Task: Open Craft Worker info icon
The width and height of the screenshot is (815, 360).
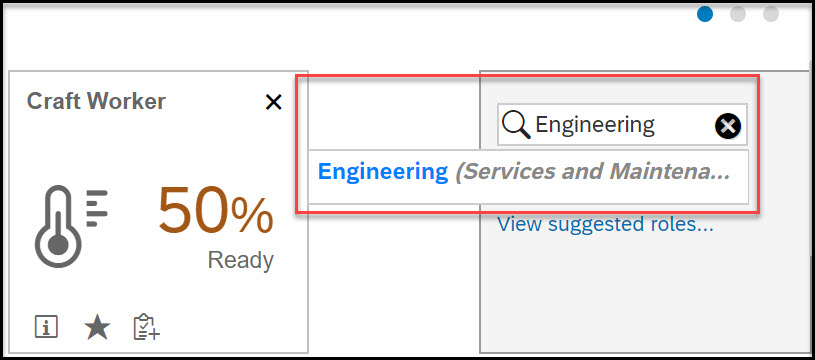Action: (x=46, y=327)
